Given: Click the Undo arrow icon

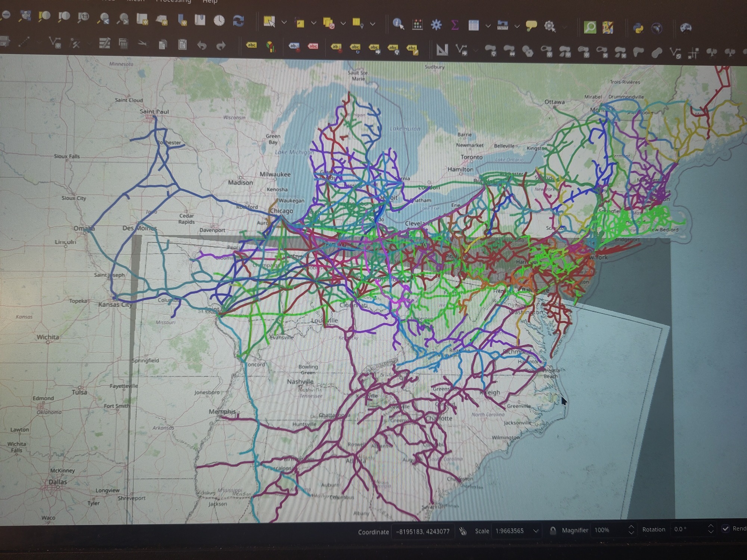Looking at the screenshot, I should (202, 46).
